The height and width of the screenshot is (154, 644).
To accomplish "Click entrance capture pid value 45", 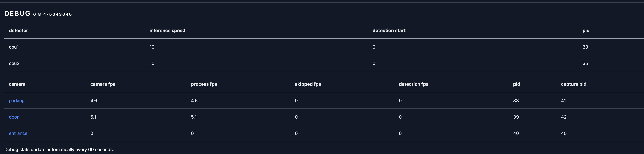I will [564, 133].
